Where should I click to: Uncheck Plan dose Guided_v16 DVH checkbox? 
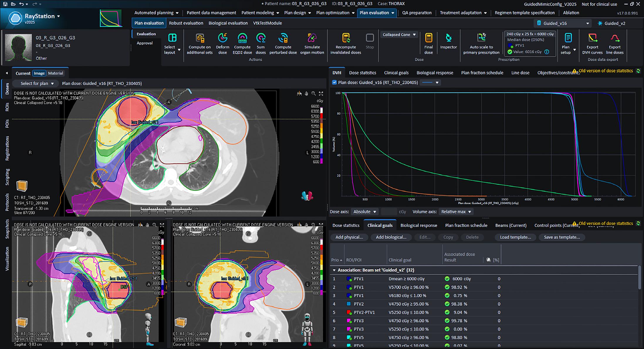tap(334, 82)
